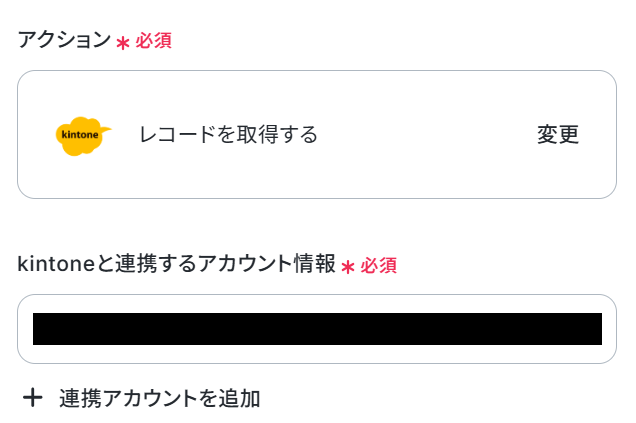
Task: Click the word kintone inside yellow cloud
Action: [80, 135]
